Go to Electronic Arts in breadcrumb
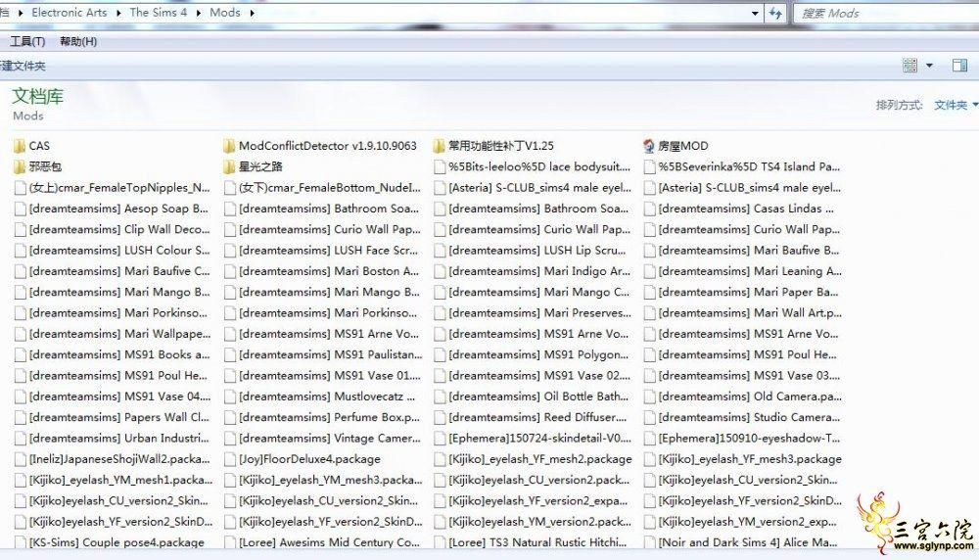This screenshot has width=979, height=560. pos(69,13)
